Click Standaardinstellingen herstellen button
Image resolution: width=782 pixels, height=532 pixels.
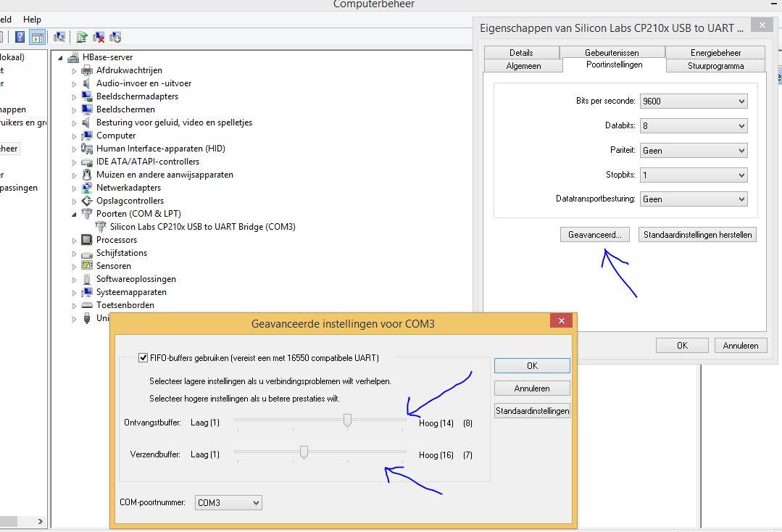click(697, 235)
